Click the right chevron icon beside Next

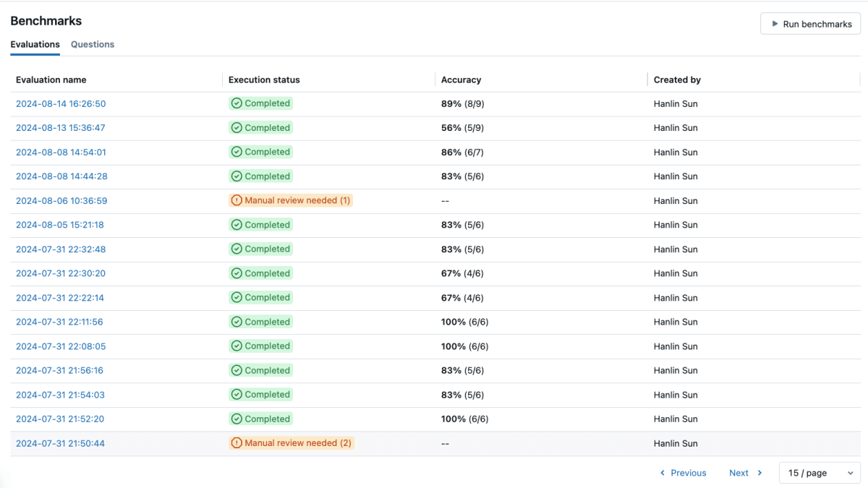point(759,473)
